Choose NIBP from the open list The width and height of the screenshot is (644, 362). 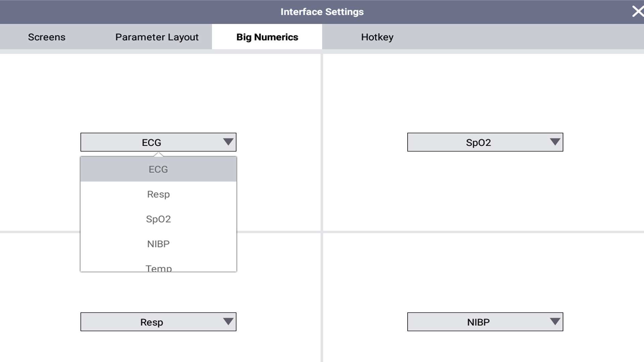click(158, 244)
